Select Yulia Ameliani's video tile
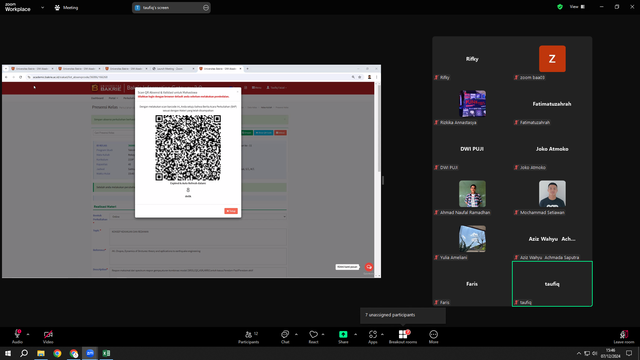 coord(472,239)
